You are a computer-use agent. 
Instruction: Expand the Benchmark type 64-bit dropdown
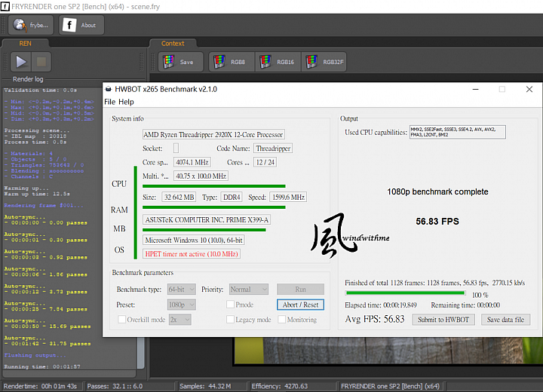(x=182, y=289)
